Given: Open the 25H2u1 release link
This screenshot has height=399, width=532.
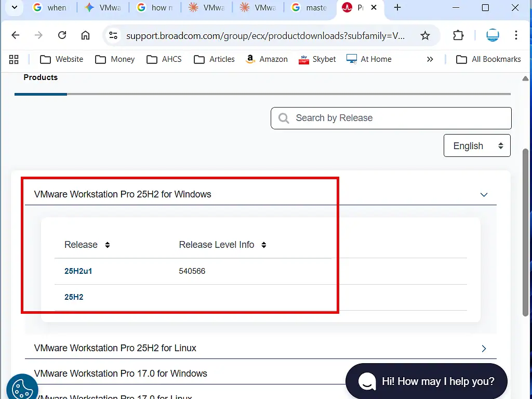Looking at the screenshot, I should point(78,271).
